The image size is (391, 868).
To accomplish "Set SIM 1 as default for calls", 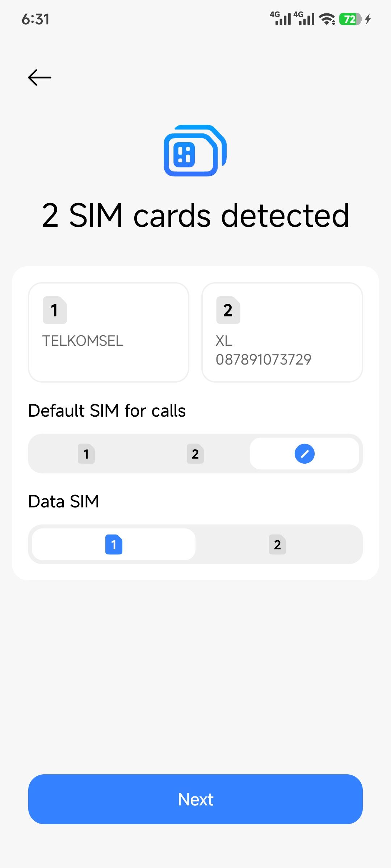I will (86, 454).
